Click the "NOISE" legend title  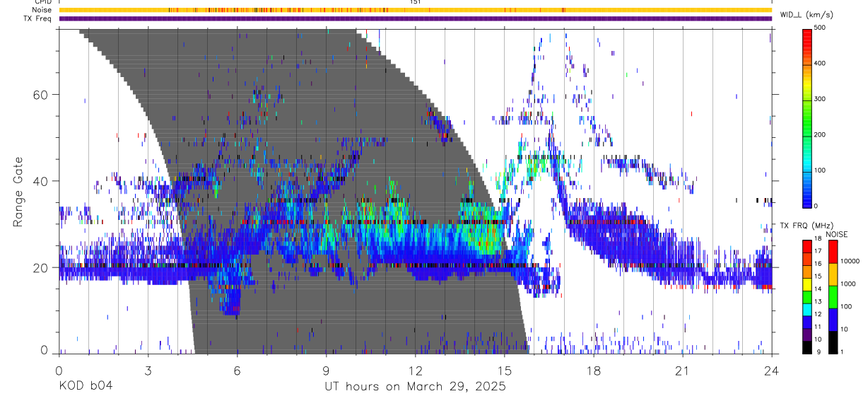[838, 234]
